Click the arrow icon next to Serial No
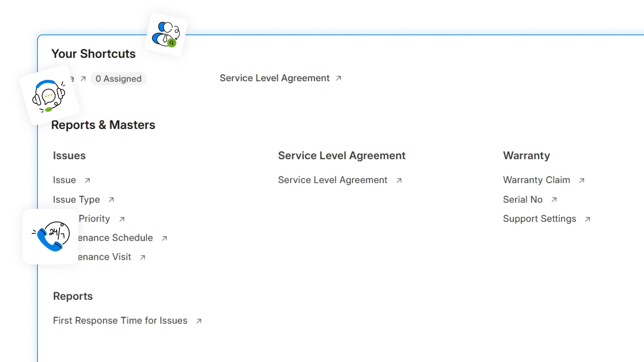The image size is (644, 362). click(554, 200)
